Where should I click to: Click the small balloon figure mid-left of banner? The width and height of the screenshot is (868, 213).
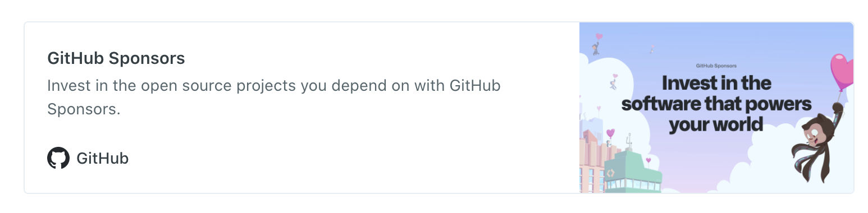614,81
